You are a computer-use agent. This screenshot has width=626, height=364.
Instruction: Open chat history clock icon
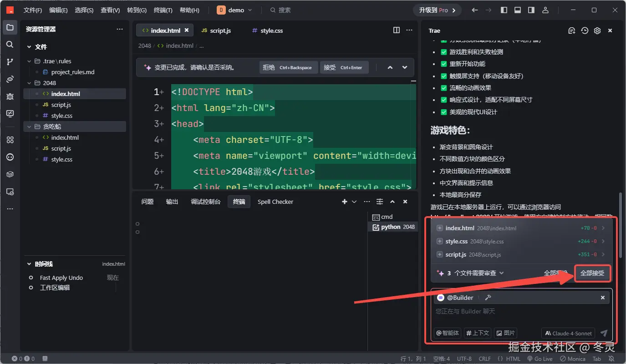585,30
